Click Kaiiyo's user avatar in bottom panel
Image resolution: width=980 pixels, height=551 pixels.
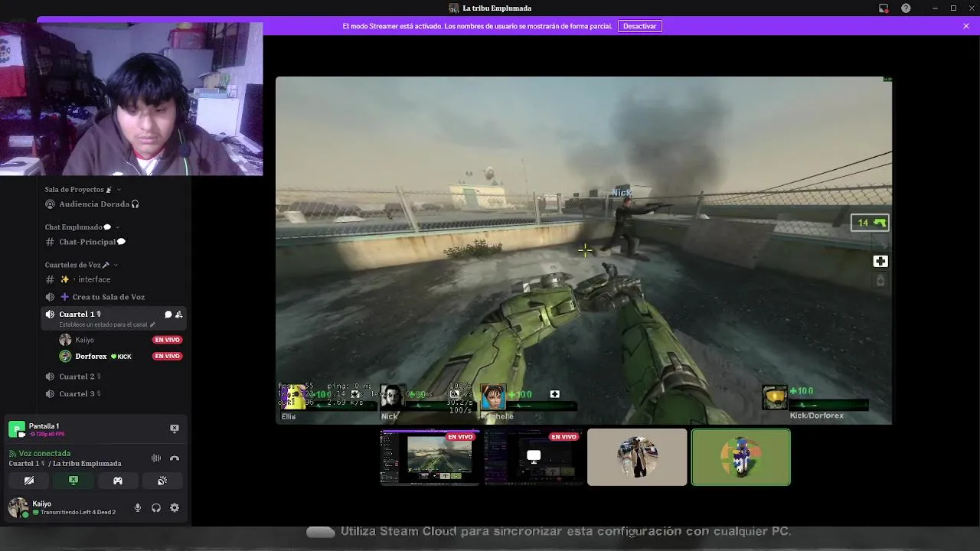coord(18,508)
